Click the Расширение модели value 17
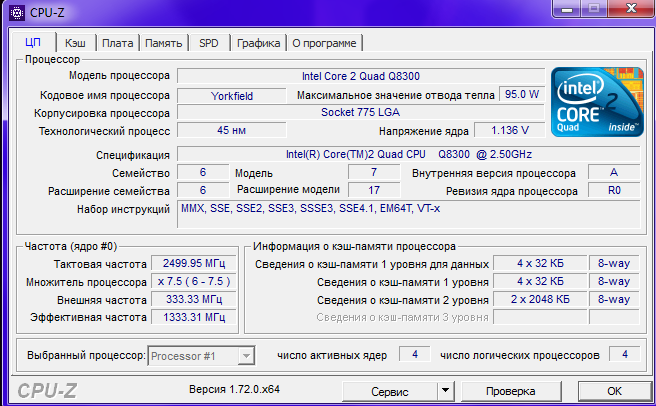 pyautogui.click(x=374, y=190)
